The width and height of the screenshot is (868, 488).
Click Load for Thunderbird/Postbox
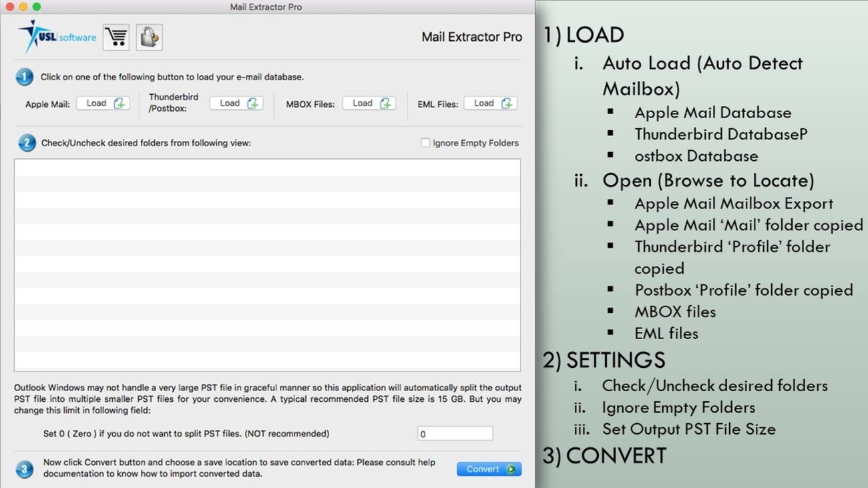point(236,103)
